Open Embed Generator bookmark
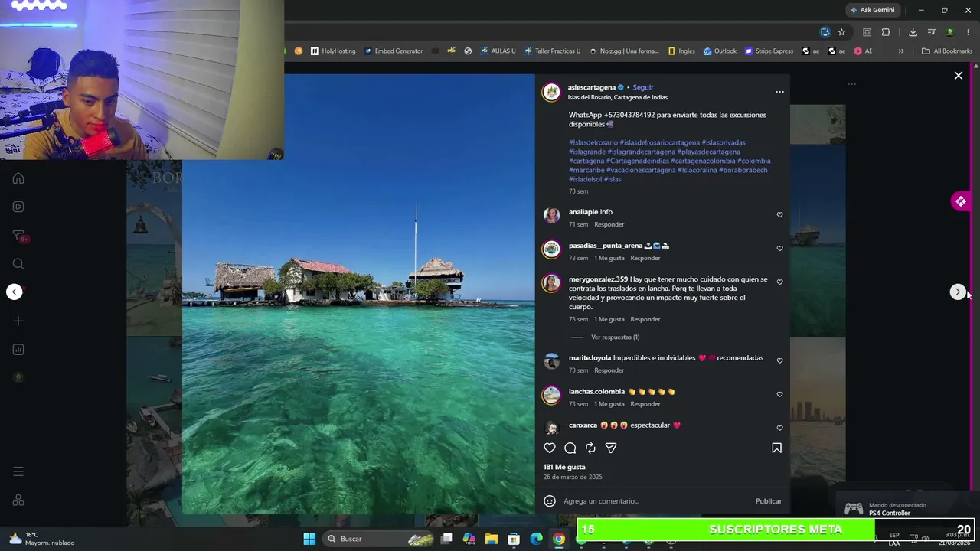 394,51
